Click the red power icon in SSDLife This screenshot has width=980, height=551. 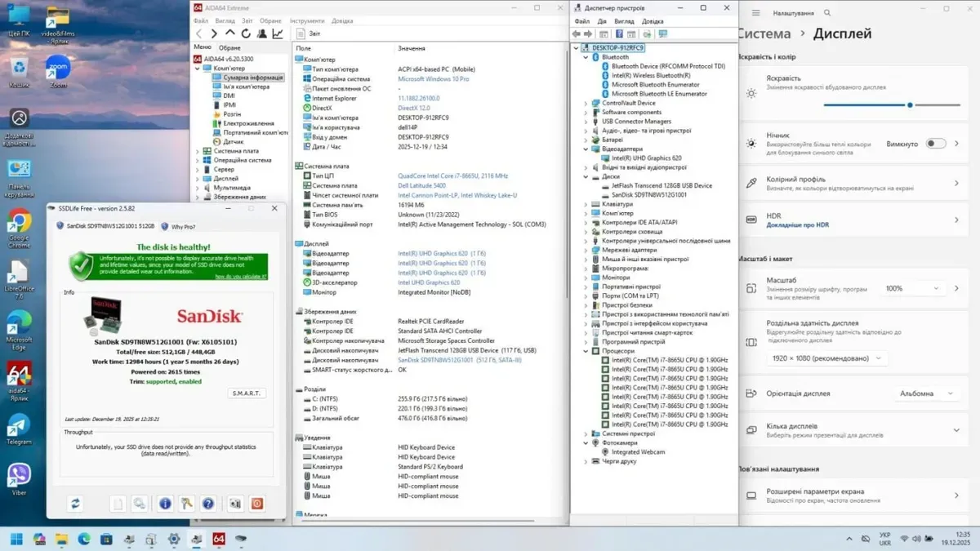point(257,504)
